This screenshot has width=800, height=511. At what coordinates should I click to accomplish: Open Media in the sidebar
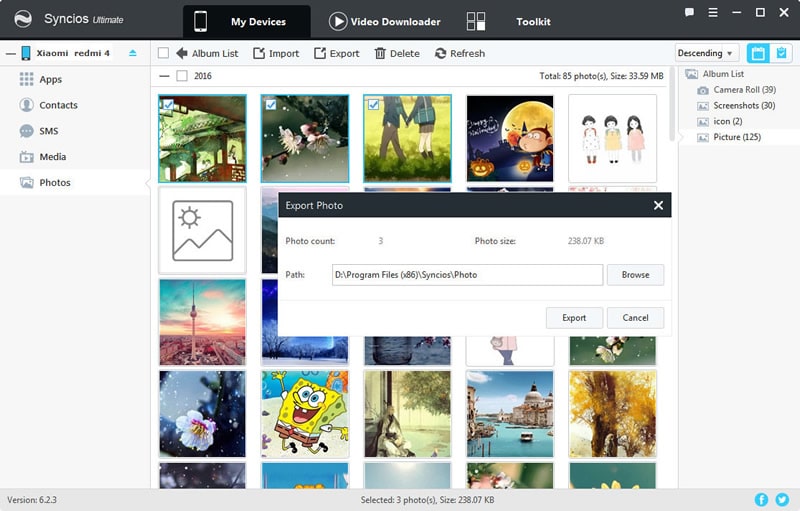tap(75, 157)
